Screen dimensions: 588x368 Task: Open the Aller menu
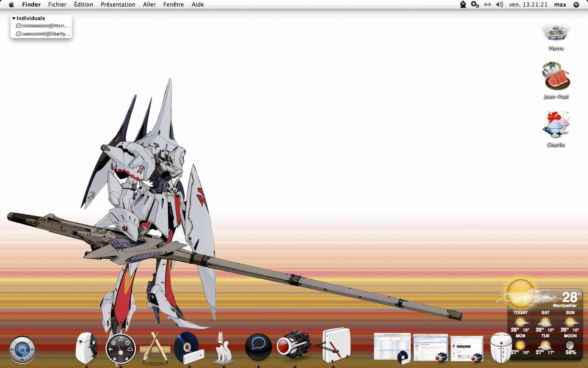(x=149, y=4)
